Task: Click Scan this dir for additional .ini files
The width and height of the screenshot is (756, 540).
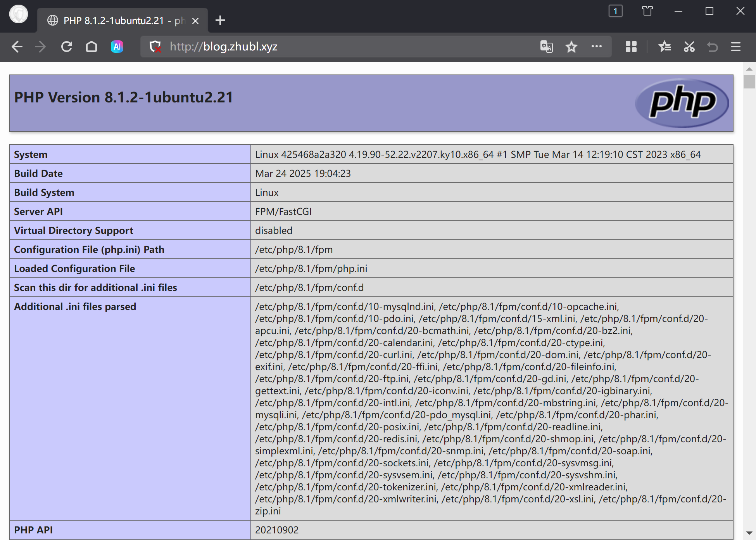Action: click(x=95, y=287)
